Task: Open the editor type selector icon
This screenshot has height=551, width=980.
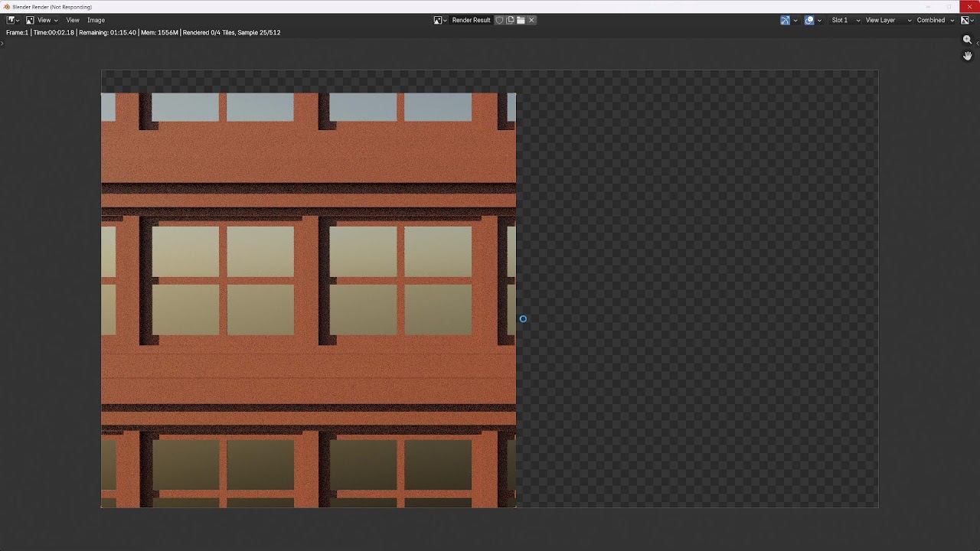Action: click(x=13, y=20)
